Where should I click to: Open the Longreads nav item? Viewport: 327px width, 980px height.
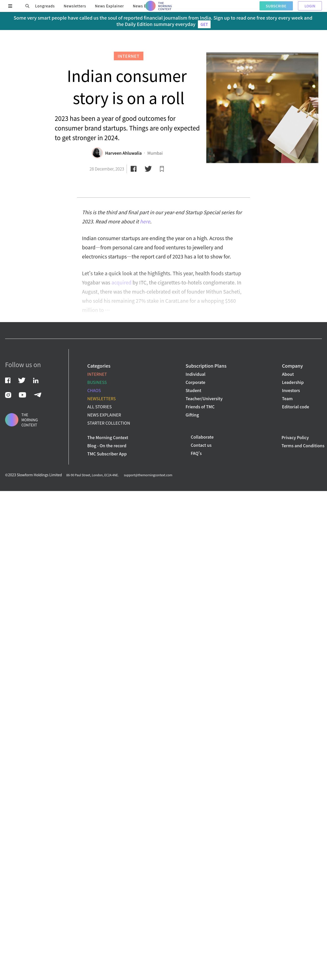pos(45,6)
